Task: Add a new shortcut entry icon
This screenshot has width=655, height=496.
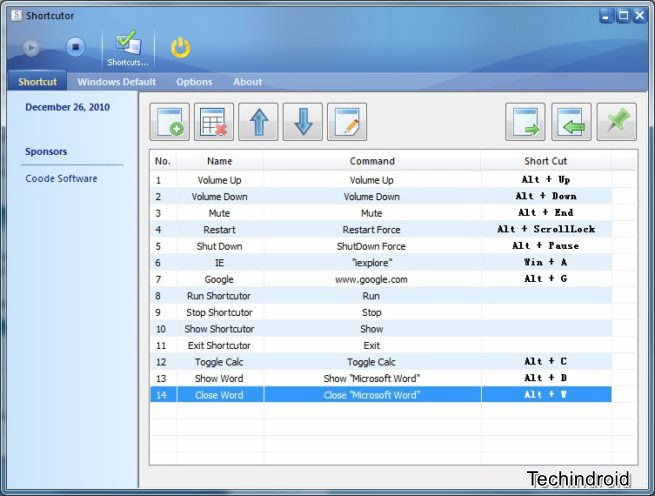Action: point(170,122)
